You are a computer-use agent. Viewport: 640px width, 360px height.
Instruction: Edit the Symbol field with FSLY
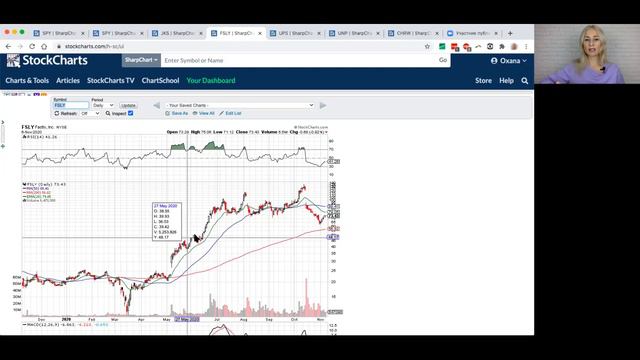71,105
